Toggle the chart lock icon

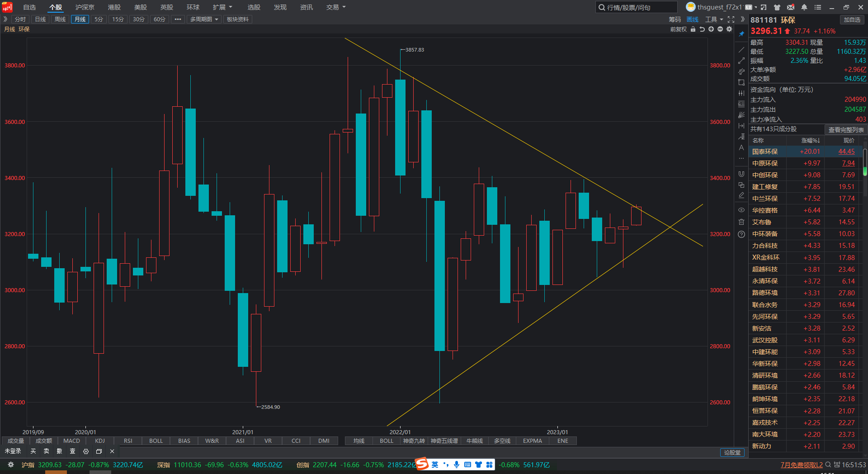pyautogui.click(x=693, y=29)
